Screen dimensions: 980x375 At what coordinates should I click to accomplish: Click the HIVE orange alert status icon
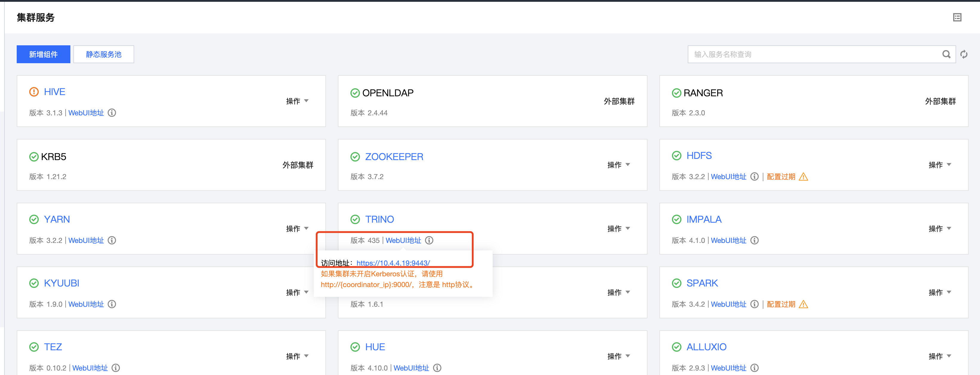(x=34, y=92)
